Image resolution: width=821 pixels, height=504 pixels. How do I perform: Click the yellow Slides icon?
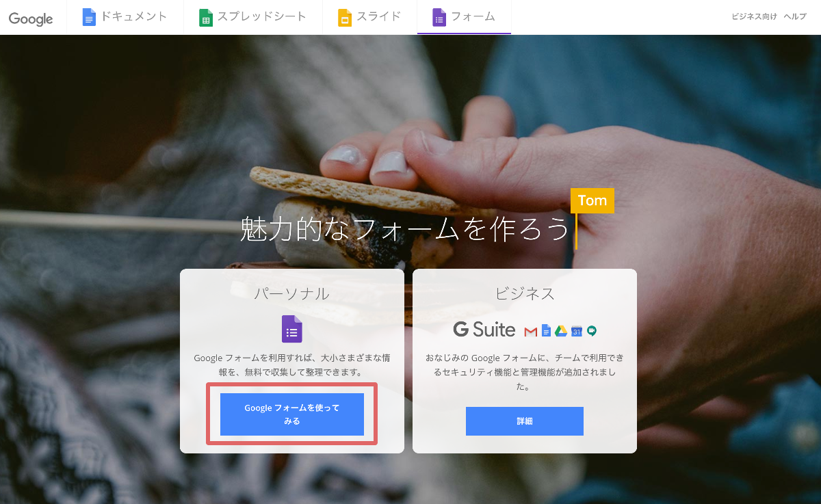[x=345, y=17]
